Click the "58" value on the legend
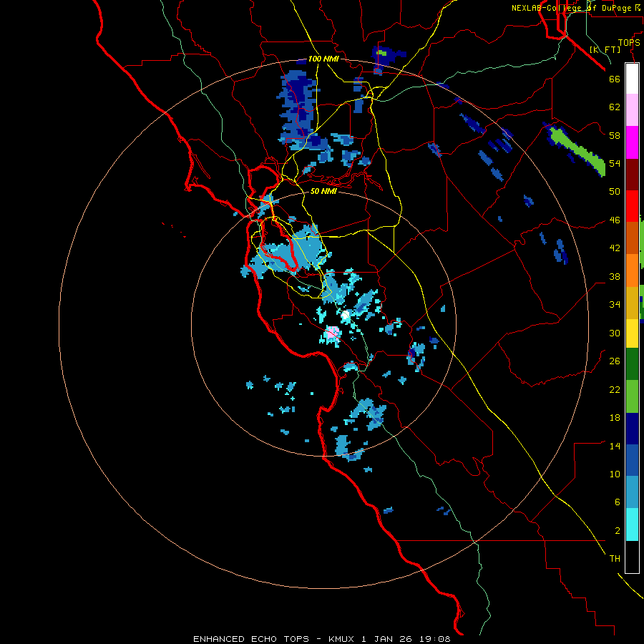644x644 pixels. pos(615,135)
